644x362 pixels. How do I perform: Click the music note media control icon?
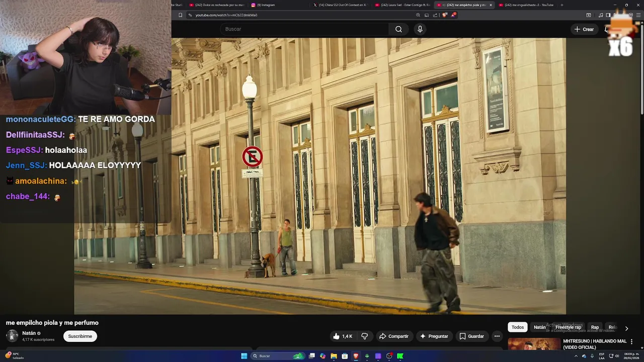click(x=601, y=15)
